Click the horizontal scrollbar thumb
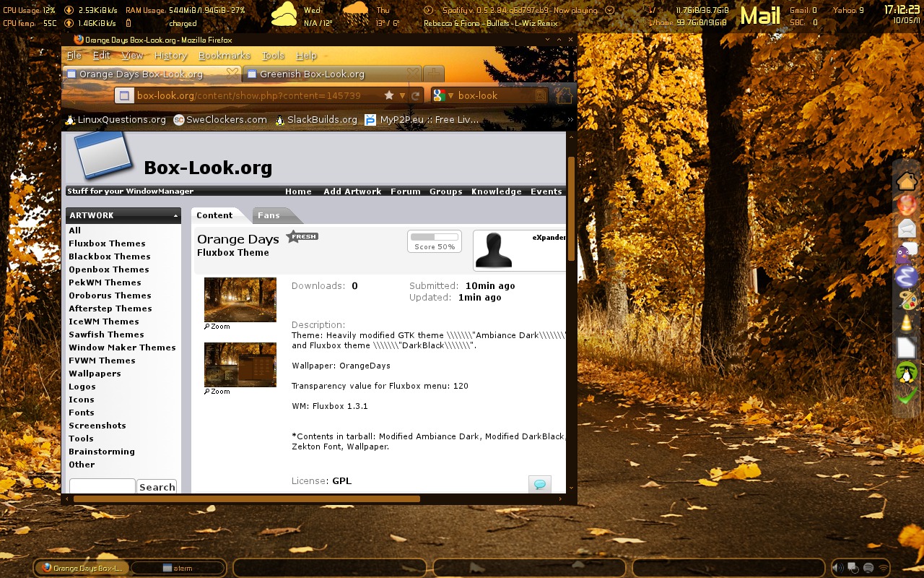 [247, 499]
